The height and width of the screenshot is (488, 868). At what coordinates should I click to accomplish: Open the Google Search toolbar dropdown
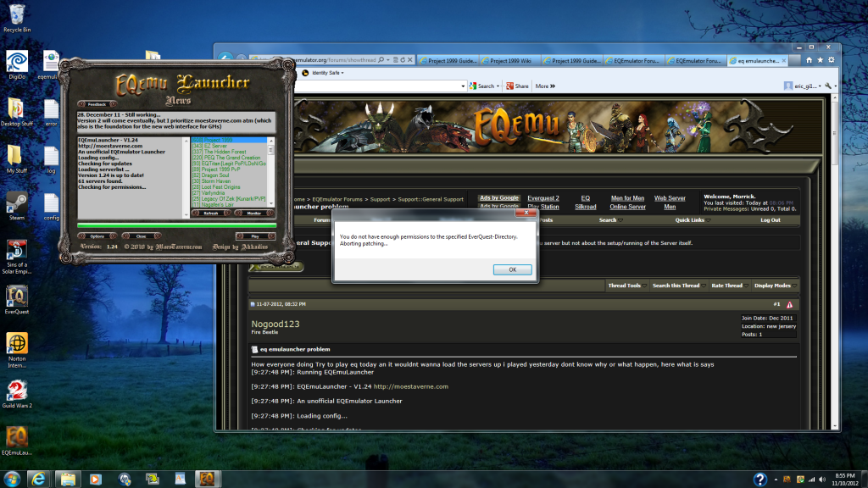(x=498, y=86)
